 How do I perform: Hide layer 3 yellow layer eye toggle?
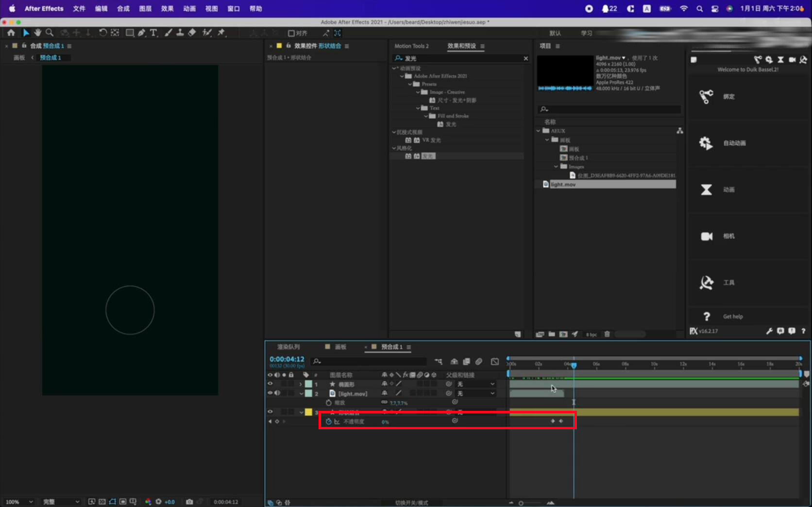pos(270,412)
